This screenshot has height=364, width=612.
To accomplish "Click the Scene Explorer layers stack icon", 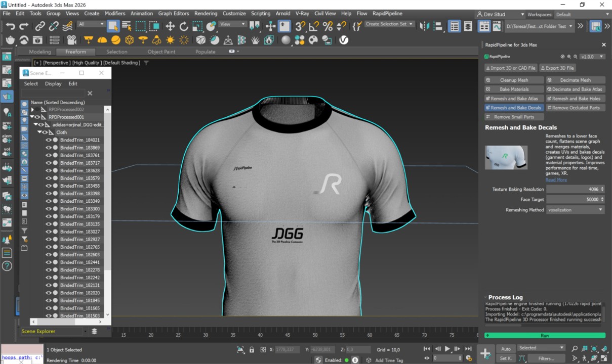I will 94,331.
